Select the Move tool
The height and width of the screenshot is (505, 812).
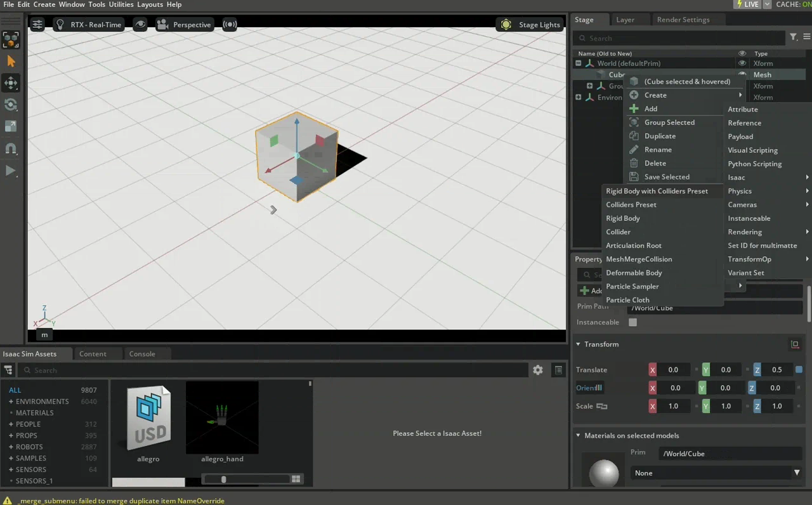point(11,83)
